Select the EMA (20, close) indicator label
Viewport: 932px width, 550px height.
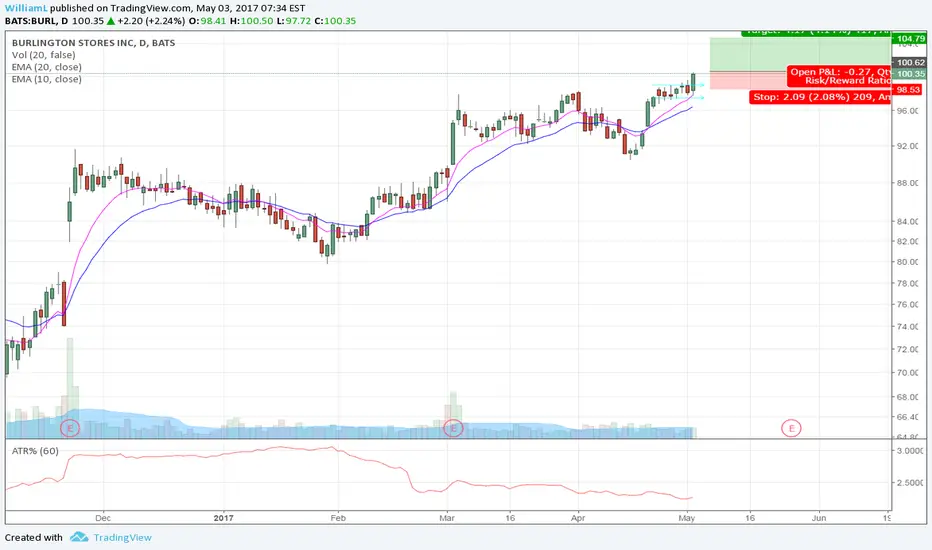click(46, 67)
